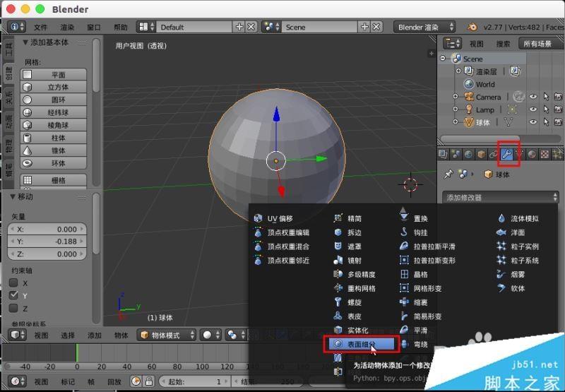Screen dimensions: 565x392
Task: Toggle 球体 selectability arrow in outliner
Action: [546, 122]
